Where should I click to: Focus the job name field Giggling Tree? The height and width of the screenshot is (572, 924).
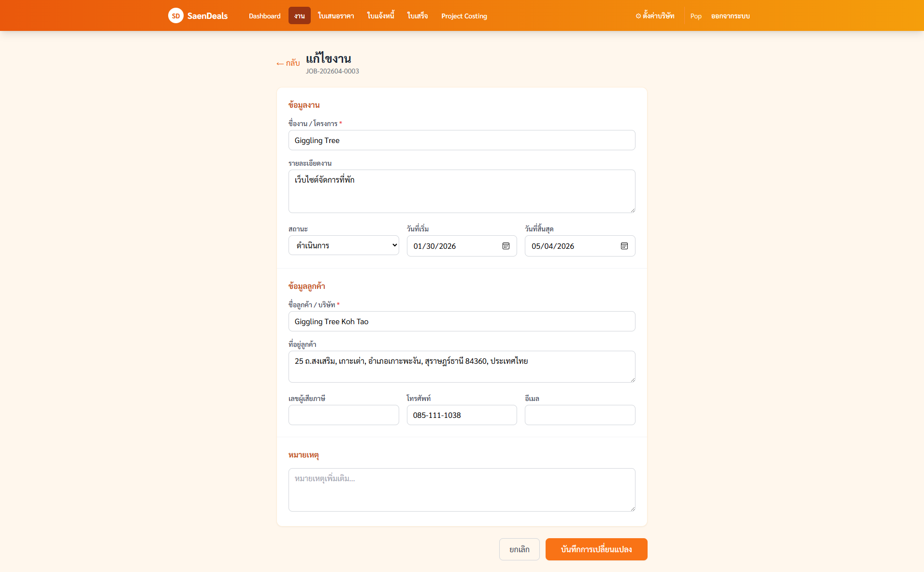pyautogui.click(x=462, y=140)
